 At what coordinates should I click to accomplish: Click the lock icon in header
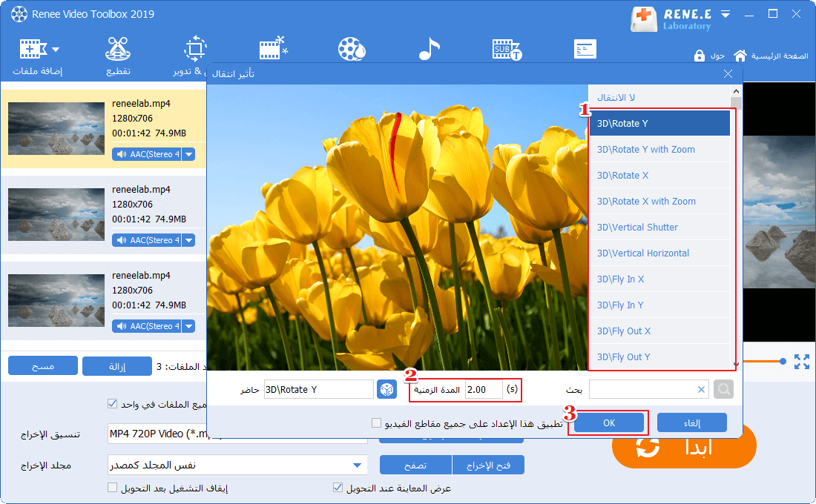(699, 56)
